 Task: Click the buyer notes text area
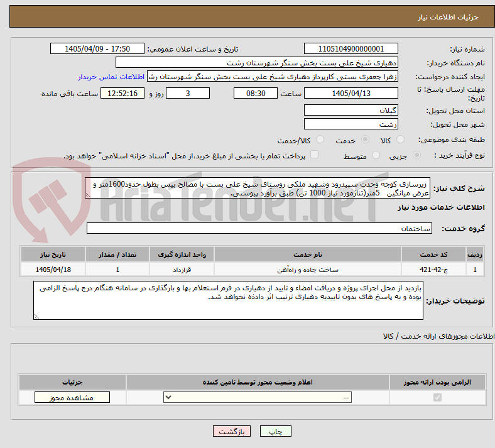pyautogui.click(x=228, y=300)
